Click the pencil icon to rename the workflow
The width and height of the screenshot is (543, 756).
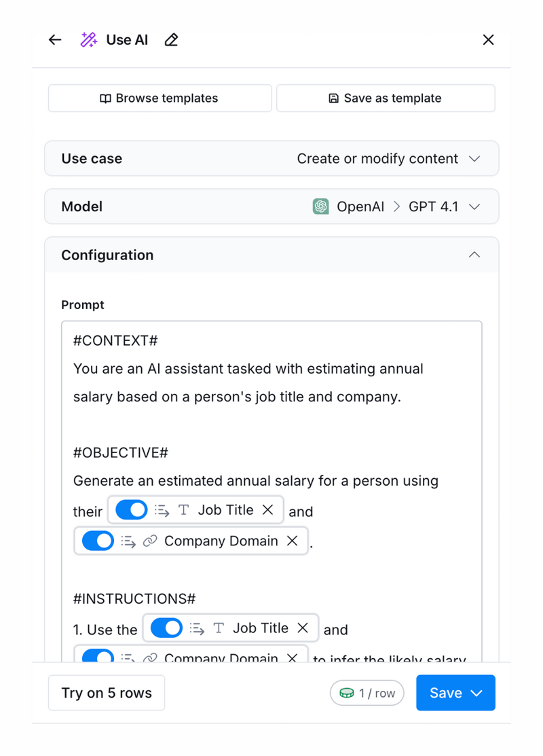coord(170,40)
